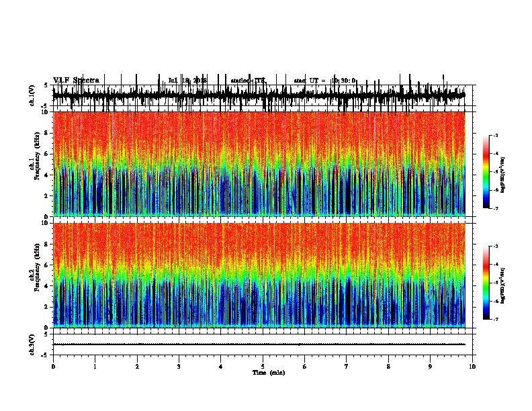Screen dimensions: 532x411
Task: Click the '10' tick on time axis
Action: pyautogui.click(x=472, y=367)
